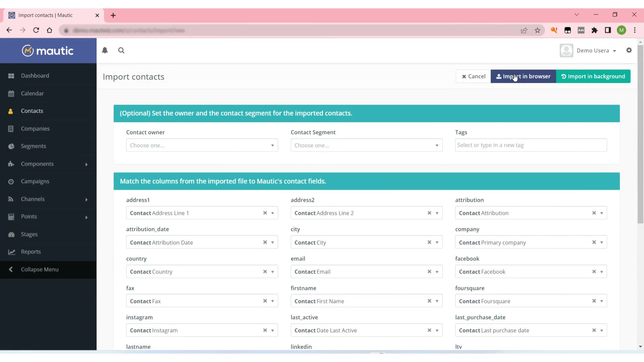Expand the Contact owner dropdown

point(202,145)
